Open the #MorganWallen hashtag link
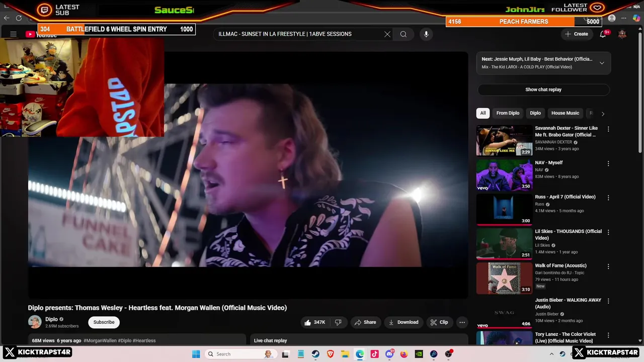 (x=101, y=341)
